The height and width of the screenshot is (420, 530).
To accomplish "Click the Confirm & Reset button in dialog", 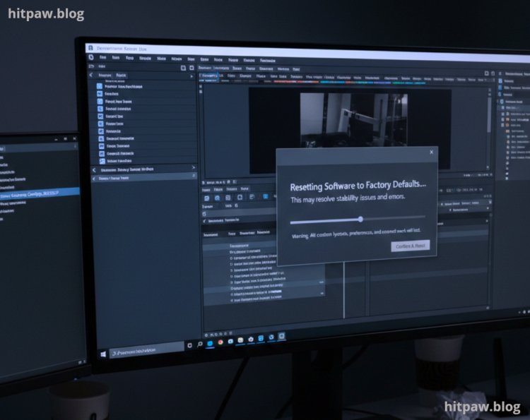I will coord(410,246).
